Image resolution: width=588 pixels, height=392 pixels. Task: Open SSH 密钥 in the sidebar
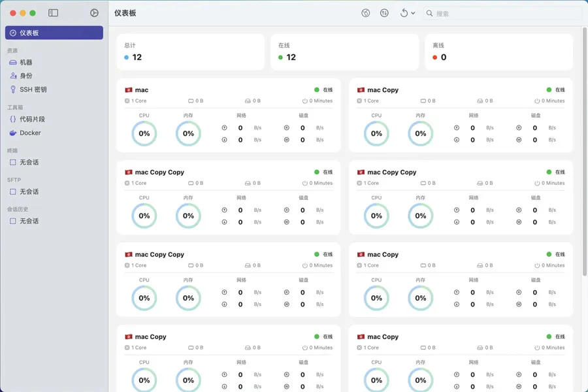tap(33, 90)
